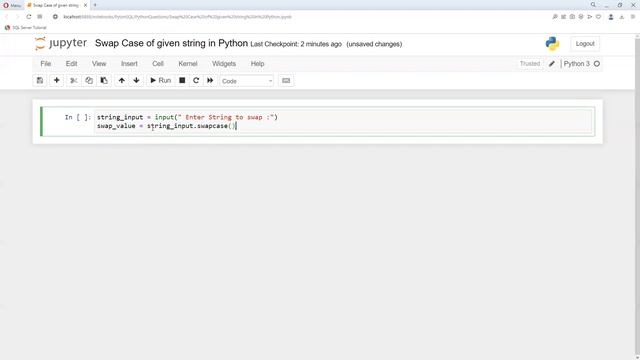Viewport: 640px width, 360px height.
Task: Save and checkpoint the notebook
Action: 40,80
